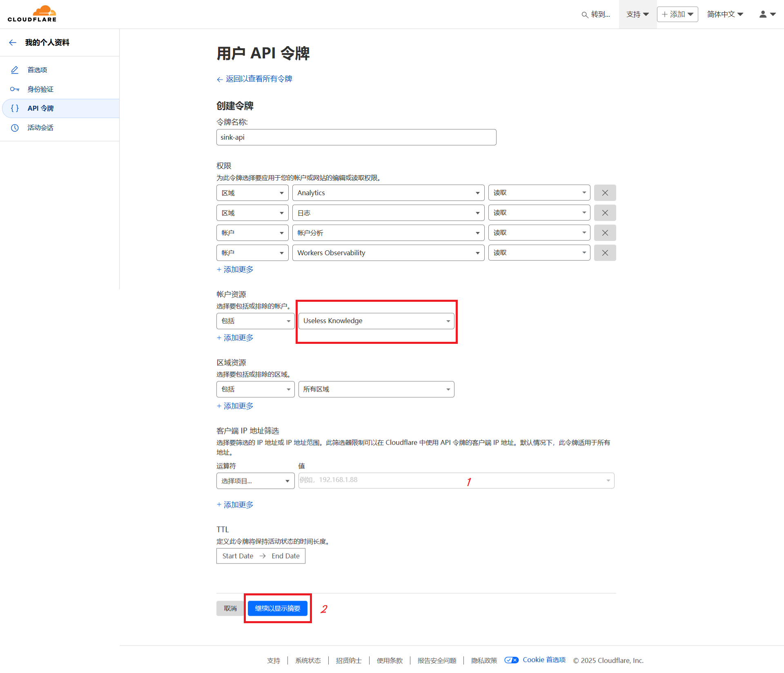Open the 简体中文 language dropdown
This screenshot has width=784, height=673.
[725, 14]
